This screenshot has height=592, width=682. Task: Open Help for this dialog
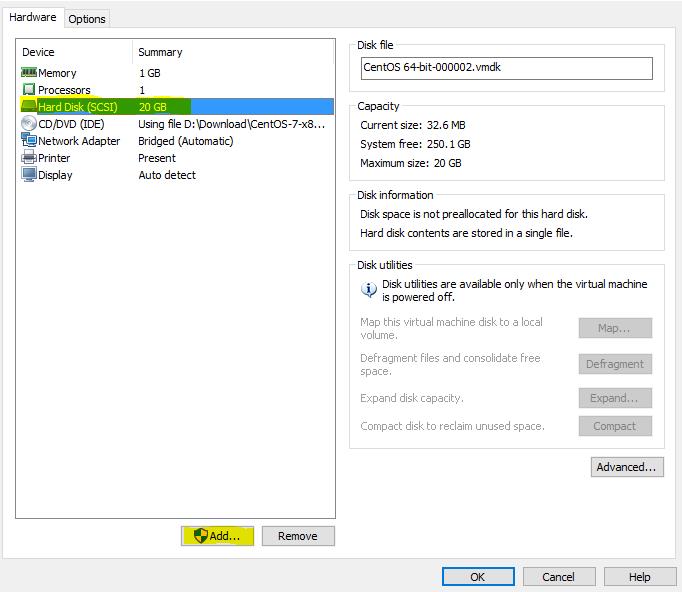click(639, 577)
